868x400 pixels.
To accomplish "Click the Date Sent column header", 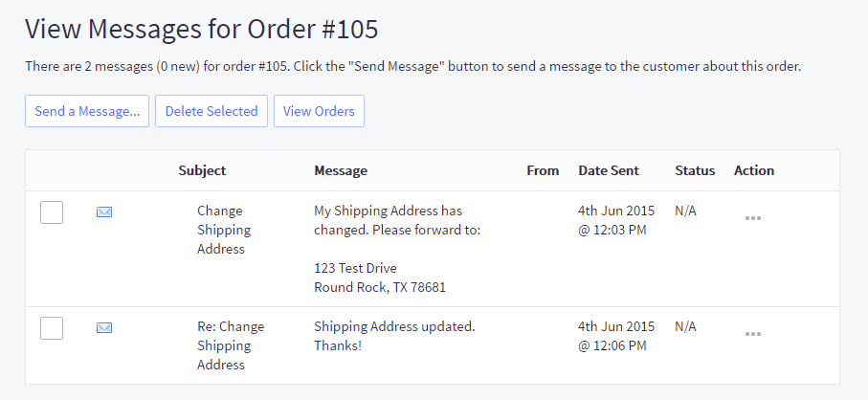I will (609, 170).
